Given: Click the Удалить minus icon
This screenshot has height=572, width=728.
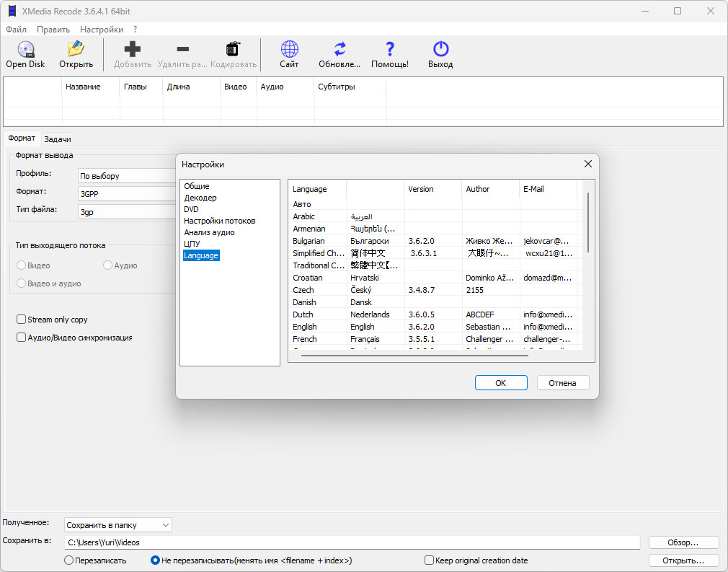Looking at the screenshot, I should click(183, 49).
